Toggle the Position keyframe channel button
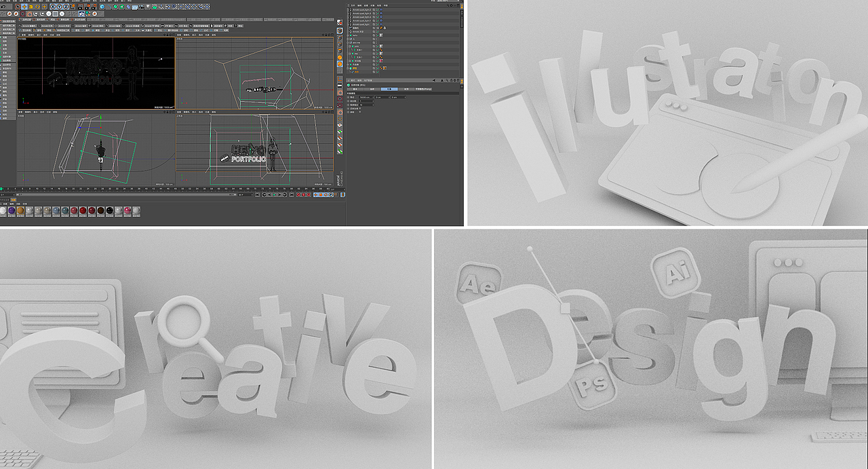This screenshot has width=868, height=469. click(x=316, y=195)
